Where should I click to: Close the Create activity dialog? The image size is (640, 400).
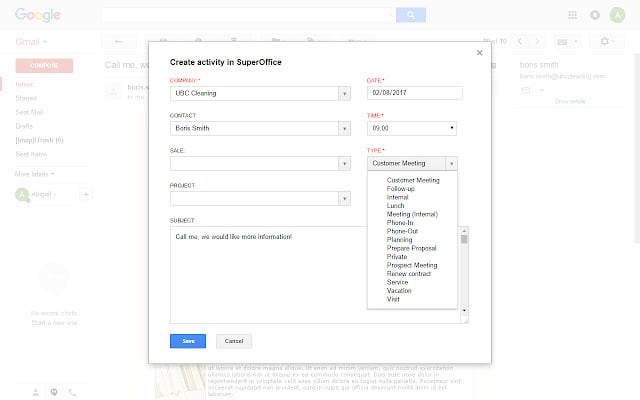pyautogui.click(x=480, y=52)
